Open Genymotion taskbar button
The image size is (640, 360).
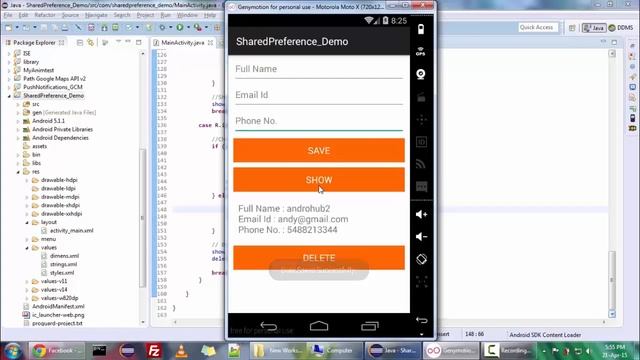pyautogui.click(x=451, y=351)
